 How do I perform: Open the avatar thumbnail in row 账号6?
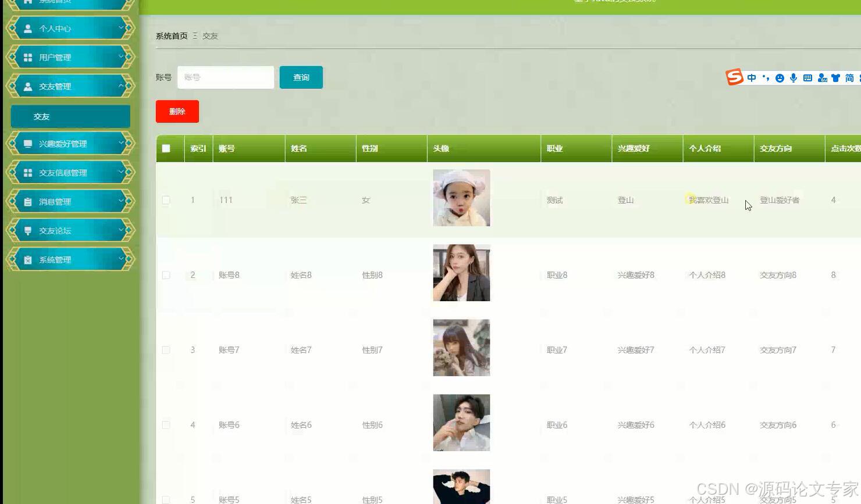(461, 423)
